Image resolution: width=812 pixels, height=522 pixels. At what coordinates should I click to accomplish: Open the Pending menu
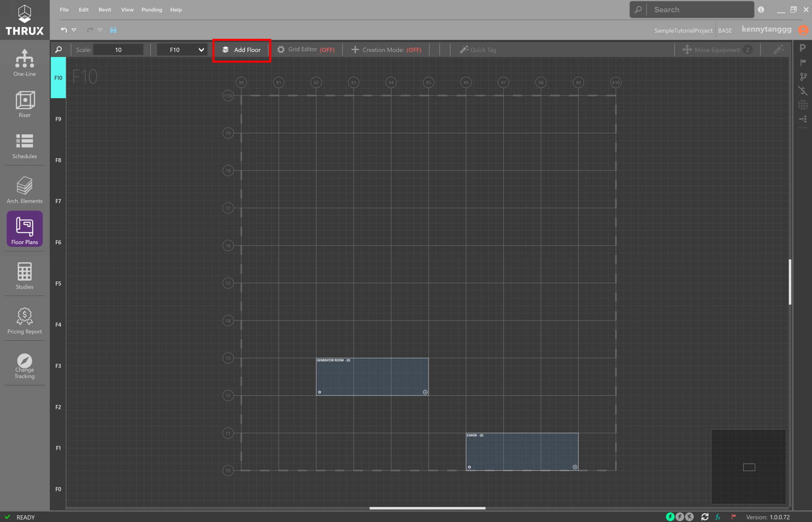tap(152, 10)
